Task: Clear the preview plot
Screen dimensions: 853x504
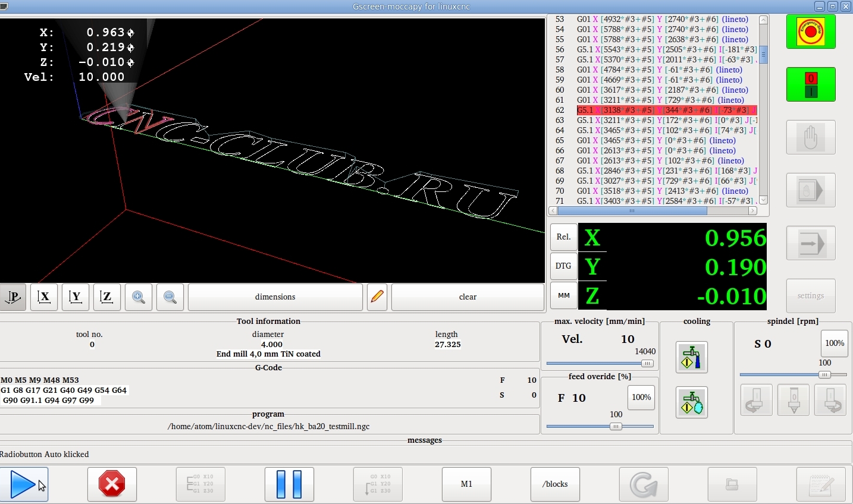Action: (468, 297)
